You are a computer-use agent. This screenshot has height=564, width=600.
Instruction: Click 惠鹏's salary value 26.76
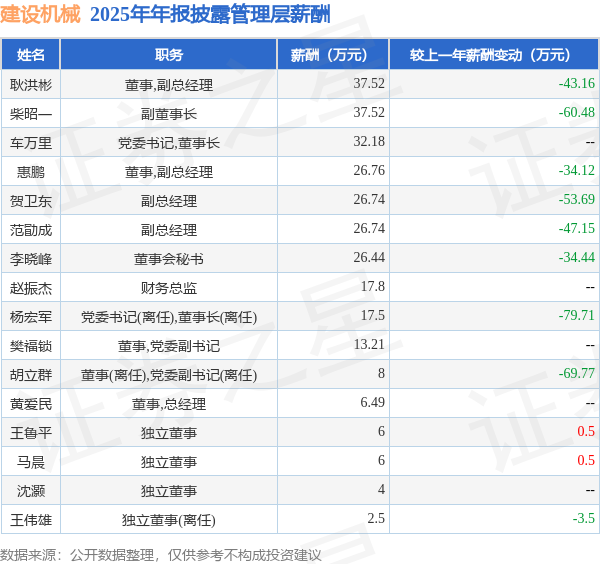click(x=369, y=170)
